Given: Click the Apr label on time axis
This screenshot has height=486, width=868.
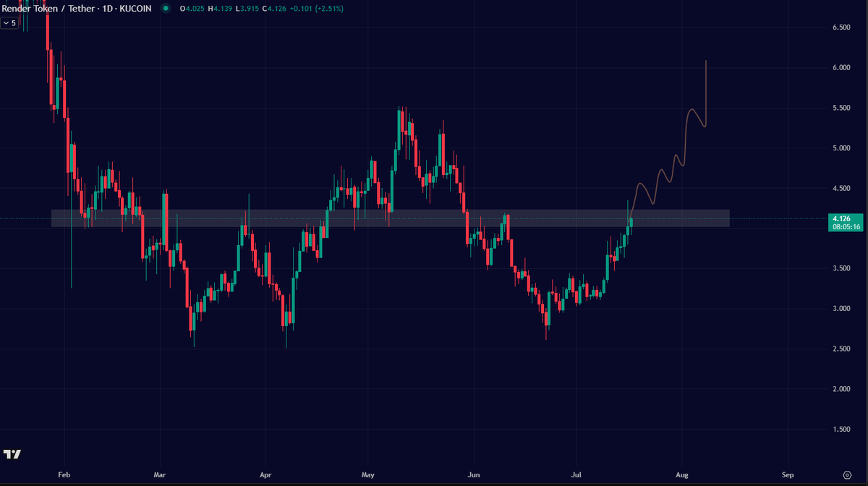Looking at the screenshot, I should point(265,475).
